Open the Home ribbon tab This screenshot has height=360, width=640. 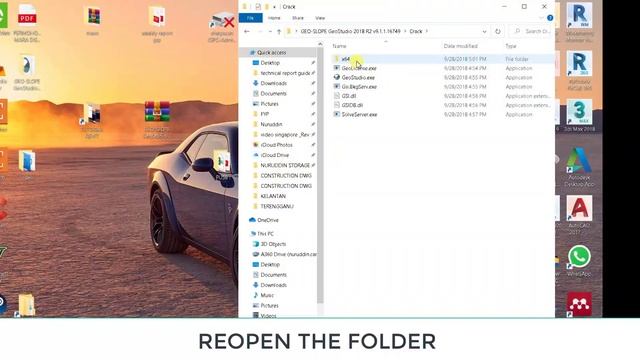tap(274, 18)
